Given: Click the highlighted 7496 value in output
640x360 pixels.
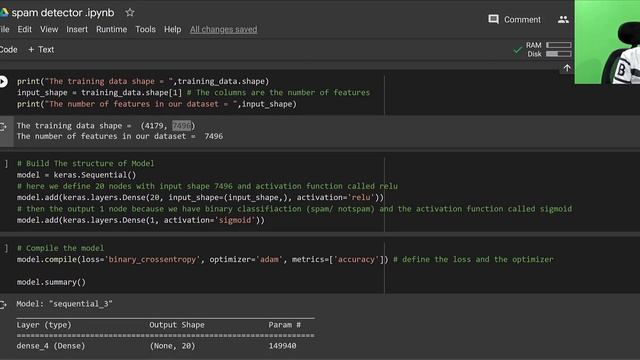Looking at the screenshot, I should pyautogui.click(x=181, y=125).
